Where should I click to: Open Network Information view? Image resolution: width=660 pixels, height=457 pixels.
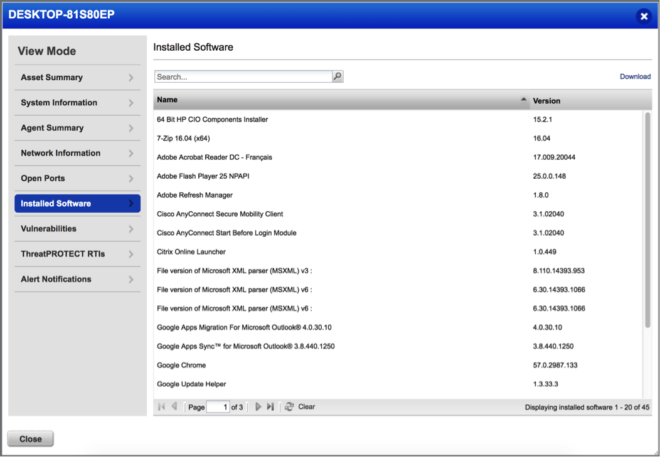(x=77, y=153)
